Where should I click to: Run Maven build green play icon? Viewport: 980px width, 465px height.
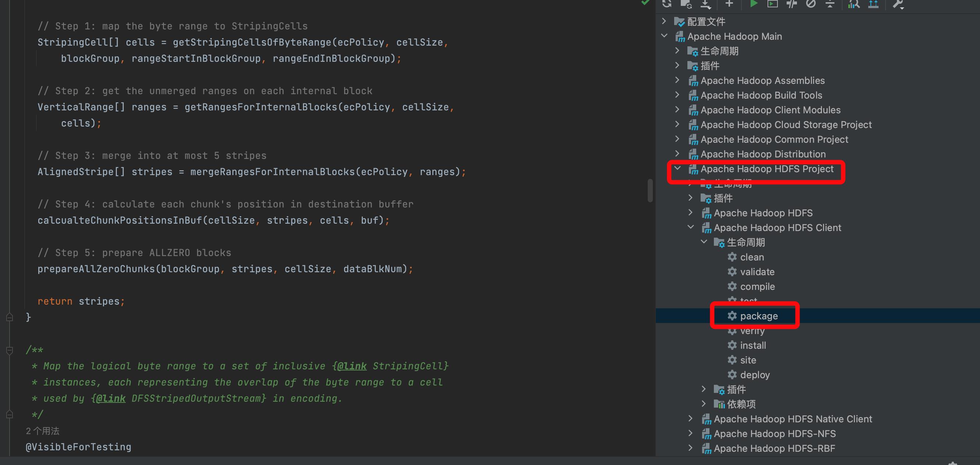[x=753, y=4]
